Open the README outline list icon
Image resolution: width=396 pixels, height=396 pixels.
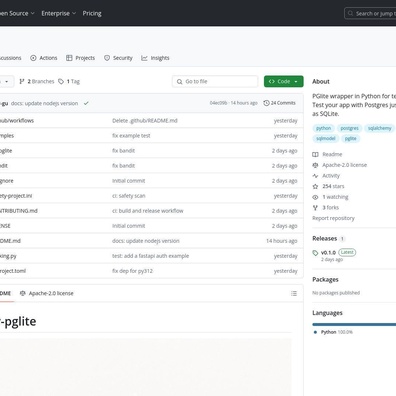coord(294,293)
